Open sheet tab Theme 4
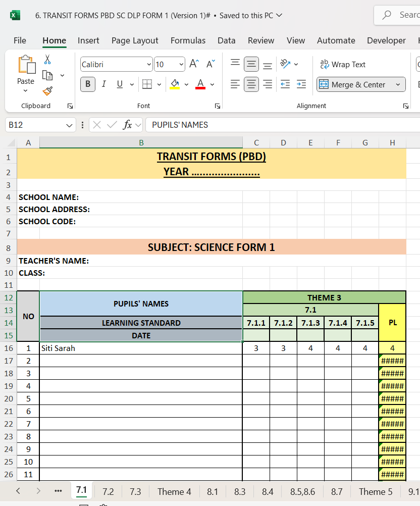The height and width of the screenshot is (506, 420). 174,492
